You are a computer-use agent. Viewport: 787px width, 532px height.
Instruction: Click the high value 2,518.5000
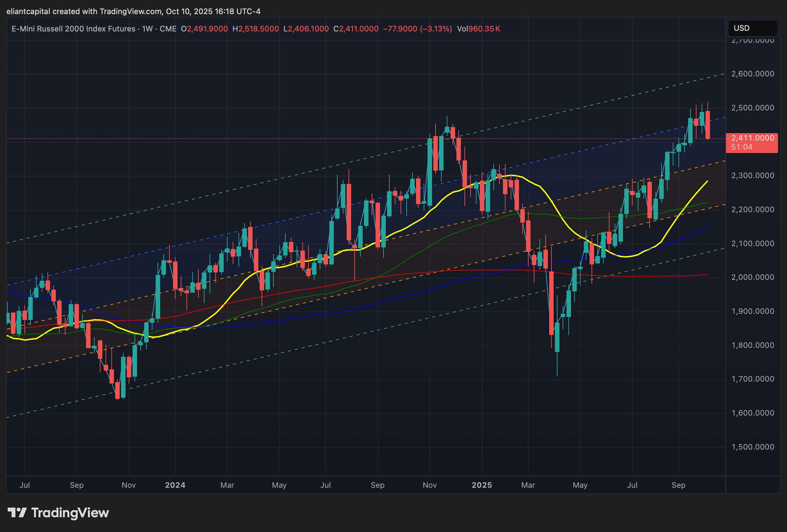click(258, 29)
